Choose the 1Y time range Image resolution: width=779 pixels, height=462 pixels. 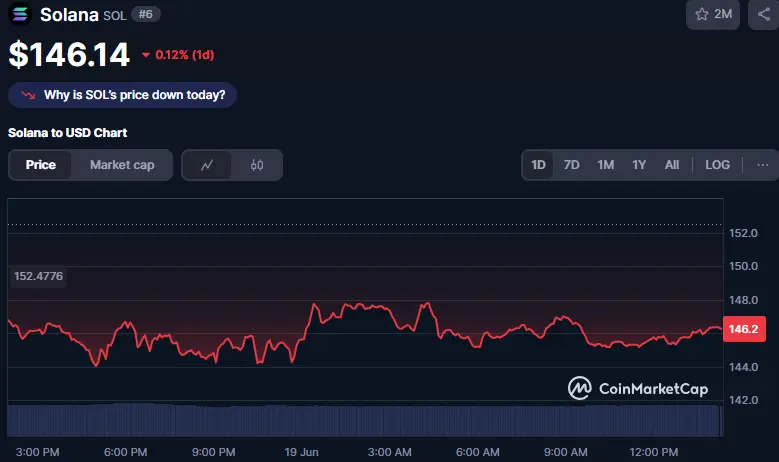[x=639, y=165]
